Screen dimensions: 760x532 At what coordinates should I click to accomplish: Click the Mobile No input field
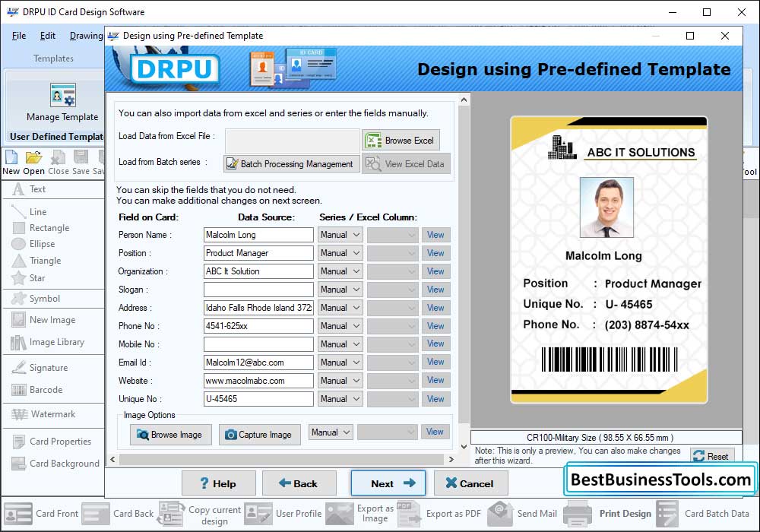258,344
